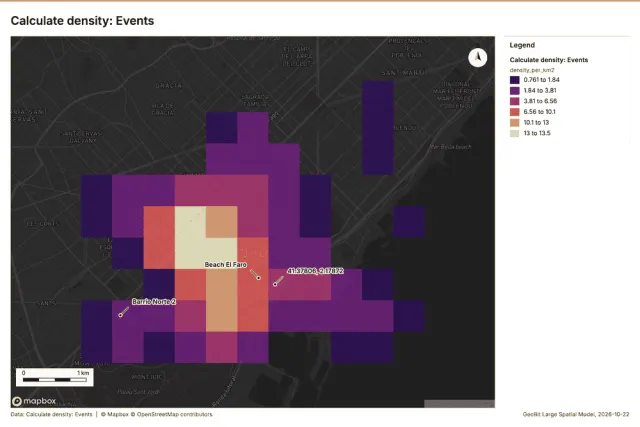Click the Sagrada Familia map label
Viewport: 640px width, 427px height.
(255, 100)
